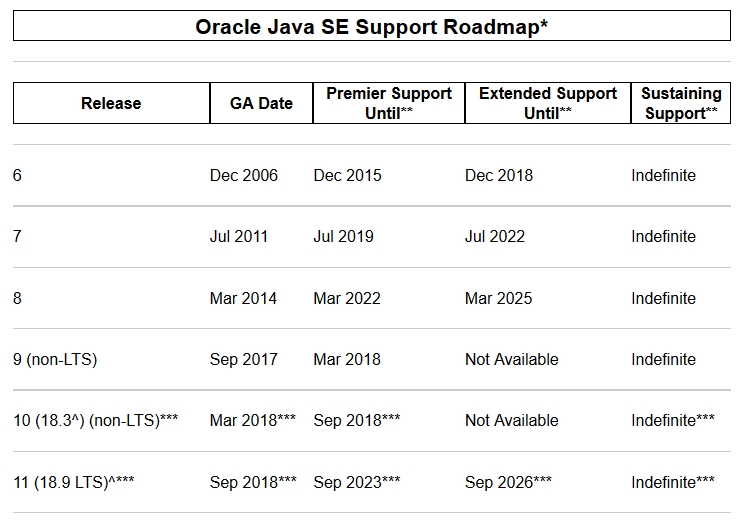The height and width of the screenshot is (524, 746).
Task: Select the GA Date column header
Action: (261, 103)
